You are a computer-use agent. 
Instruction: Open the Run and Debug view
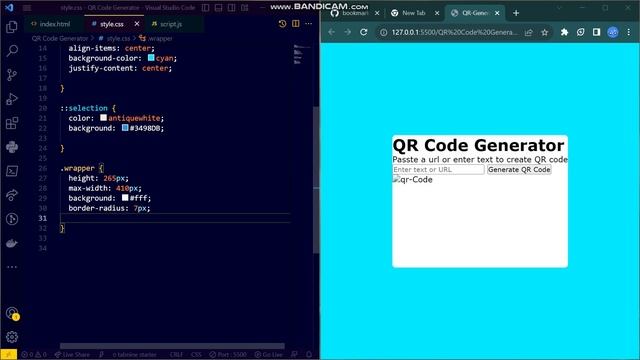(x=12, y=99)
